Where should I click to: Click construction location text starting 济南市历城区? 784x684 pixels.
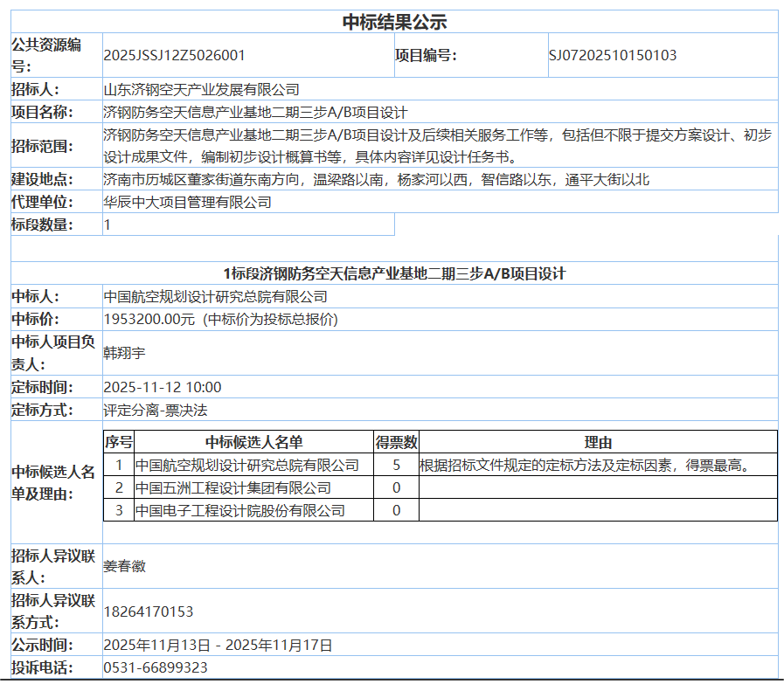pos(376,180)
